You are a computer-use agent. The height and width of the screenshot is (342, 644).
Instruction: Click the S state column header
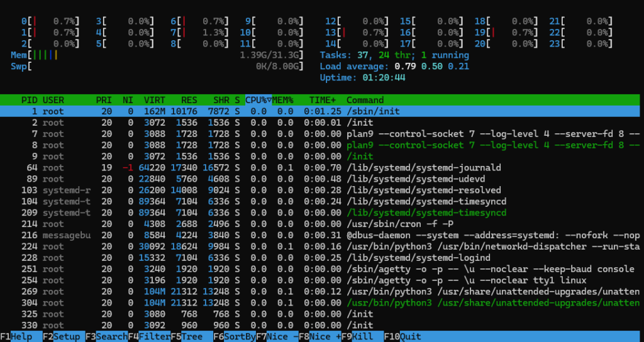click(237, 100)
